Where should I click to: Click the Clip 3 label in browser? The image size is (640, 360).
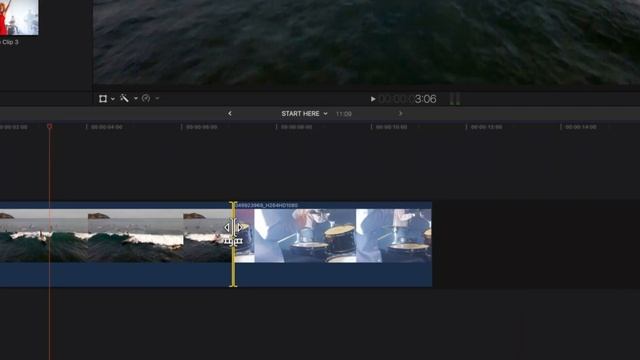click(x=9, y=42)
